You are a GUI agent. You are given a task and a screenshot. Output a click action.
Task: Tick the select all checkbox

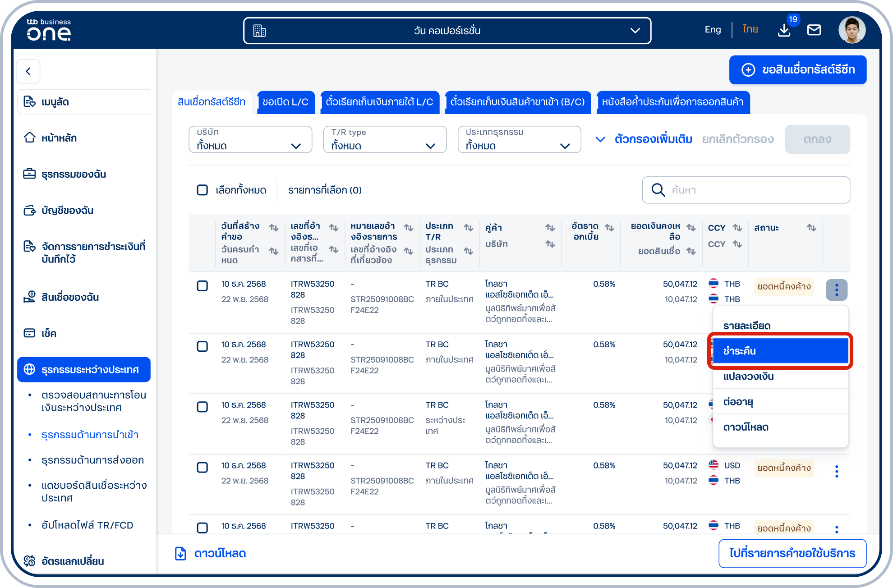pos(203,190)
